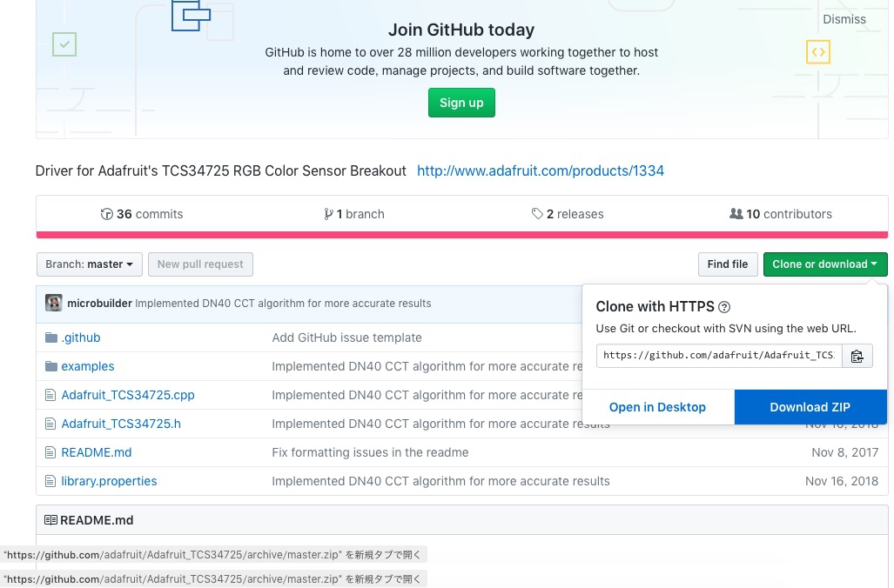This screenshot has width=894, height=588.
Task: View the 2 releases
Action: 568,214
